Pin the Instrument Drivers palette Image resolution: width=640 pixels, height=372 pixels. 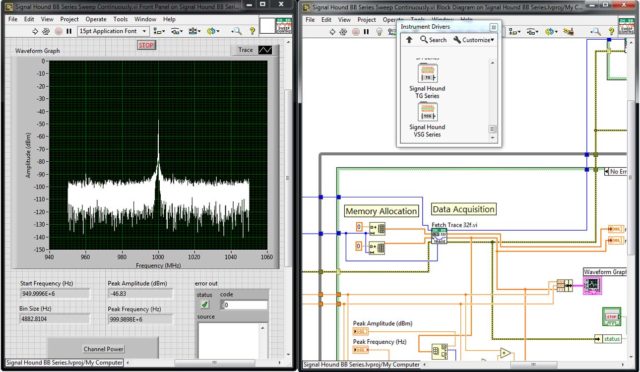(493, 27)
